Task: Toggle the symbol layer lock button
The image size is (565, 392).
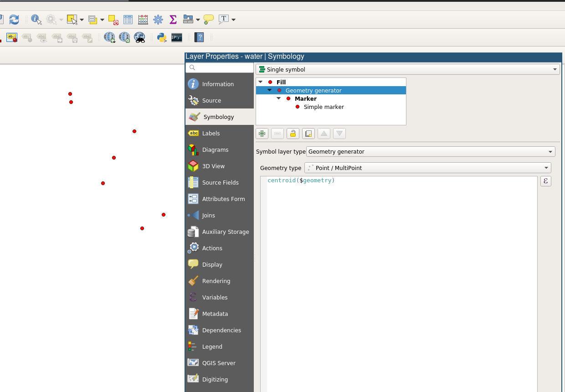Action: coord(293,134)
